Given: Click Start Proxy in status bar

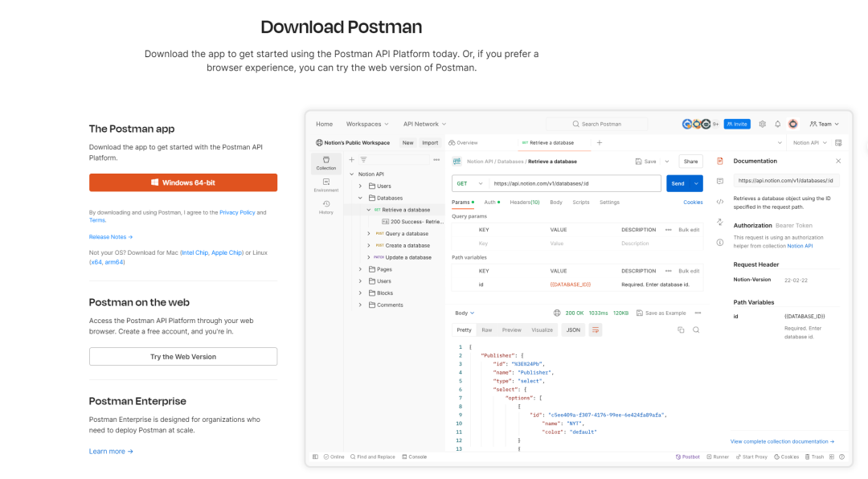Looking at the screenshot, I should [751, 456].
